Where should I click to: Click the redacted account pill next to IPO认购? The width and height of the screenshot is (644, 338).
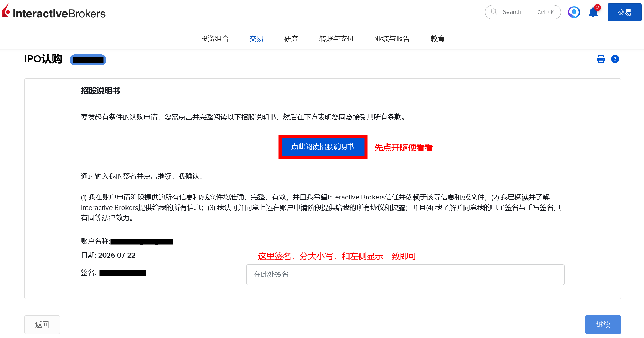pyautogui.click(x=88, y=60)
